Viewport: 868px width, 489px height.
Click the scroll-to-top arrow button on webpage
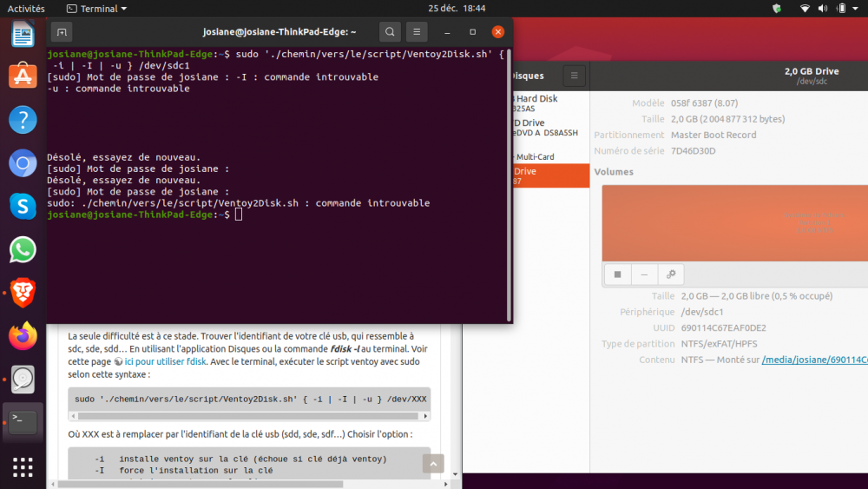pos(432,464)
